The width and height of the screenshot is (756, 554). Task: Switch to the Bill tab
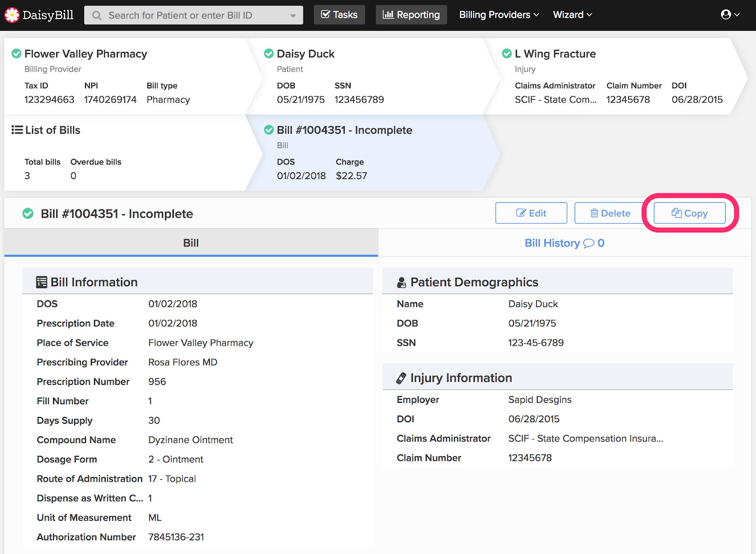pyautogui.click(x=191, y=243)
